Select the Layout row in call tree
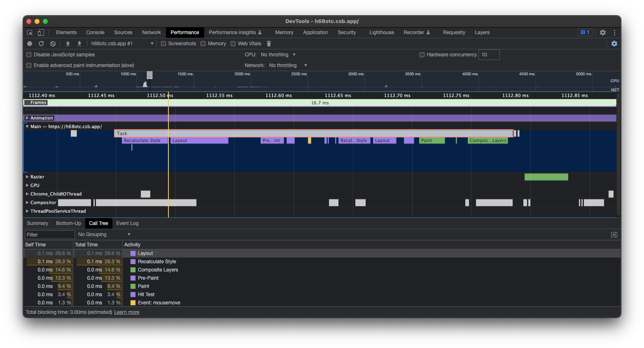The width and height of the screenshot is (644, 348). coord(145,253)
